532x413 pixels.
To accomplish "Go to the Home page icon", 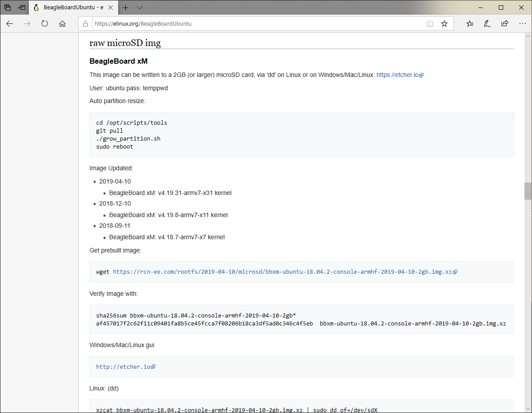I will (x=62, y=24).
